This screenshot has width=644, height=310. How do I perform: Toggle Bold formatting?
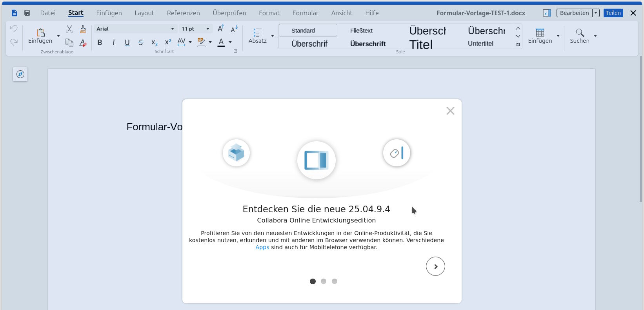pos(100,42)
